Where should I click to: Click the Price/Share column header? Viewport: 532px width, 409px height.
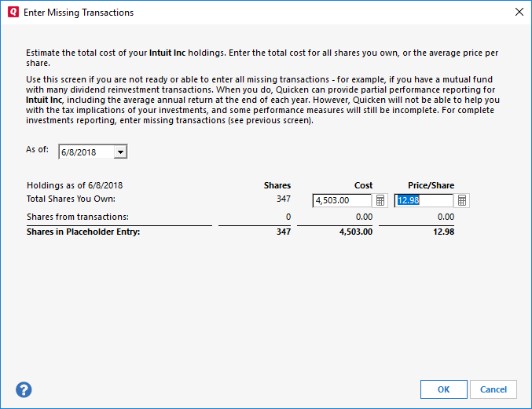pos(431,185)
